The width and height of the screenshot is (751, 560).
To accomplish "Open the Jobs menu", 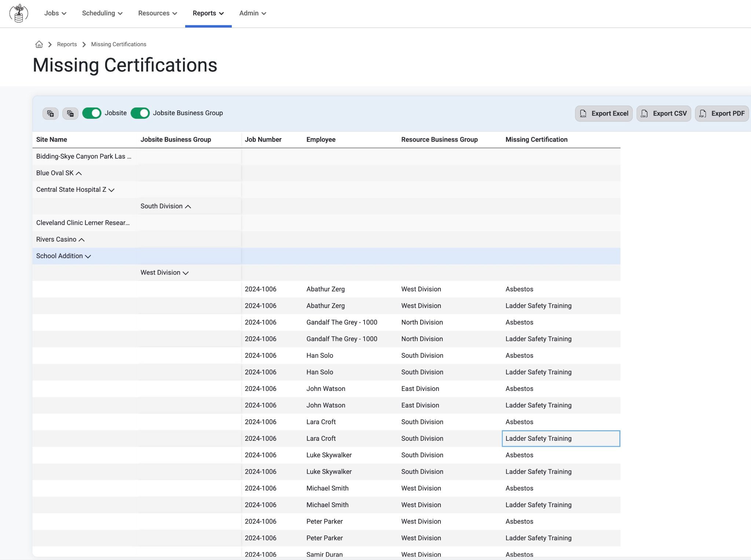I will (x=55, y=13).
